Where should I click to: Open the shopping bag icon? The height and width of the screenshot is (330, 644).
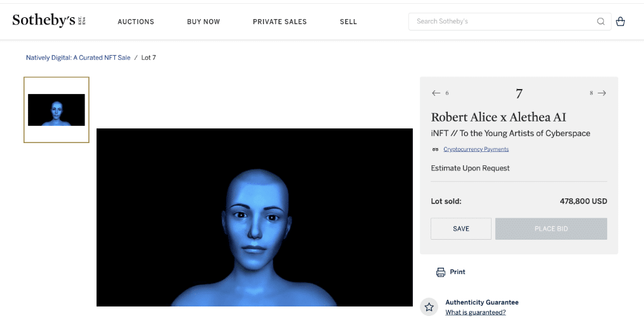[621, 22]
